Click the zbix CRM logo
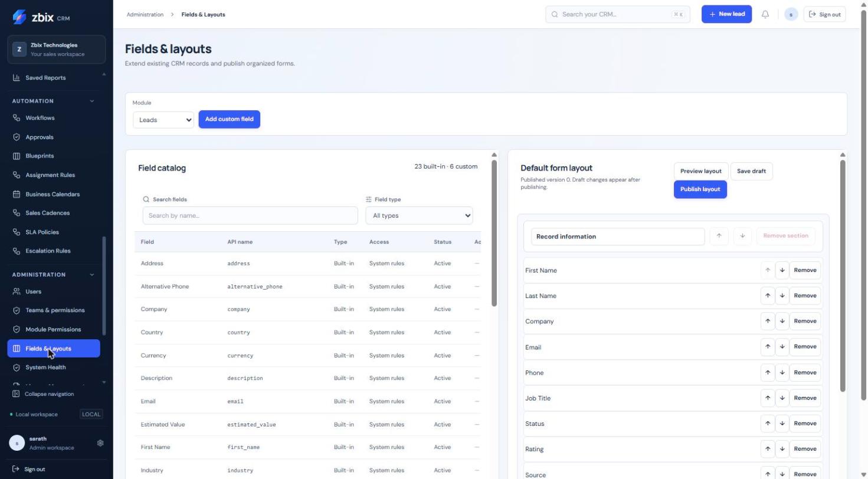The width and height of the screenshot is (868, 479). click(41, 17)
